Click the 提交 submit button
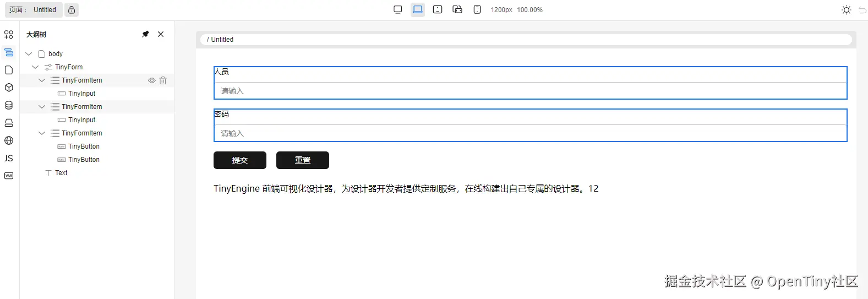The image size is (868, 299). 240,160
